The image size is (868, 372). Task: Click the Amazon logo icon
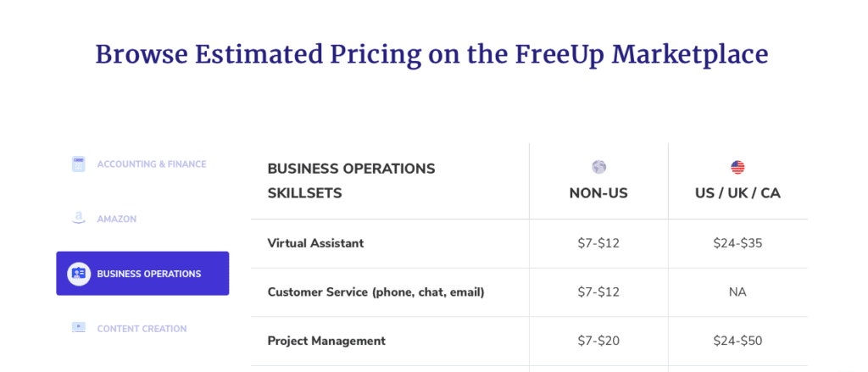(x=79, y=219)
